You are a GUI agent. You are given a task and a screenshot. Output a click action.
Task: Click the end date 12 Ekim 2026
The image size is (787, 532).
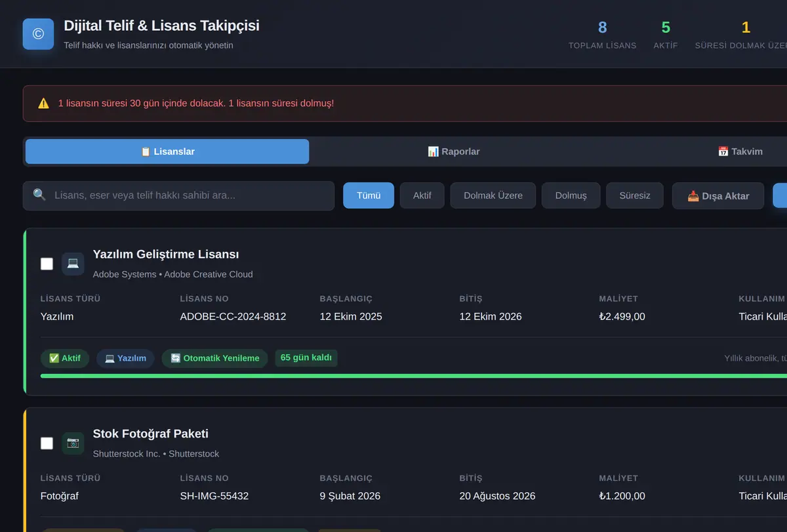pyautogui.click(x=491, y=316)
